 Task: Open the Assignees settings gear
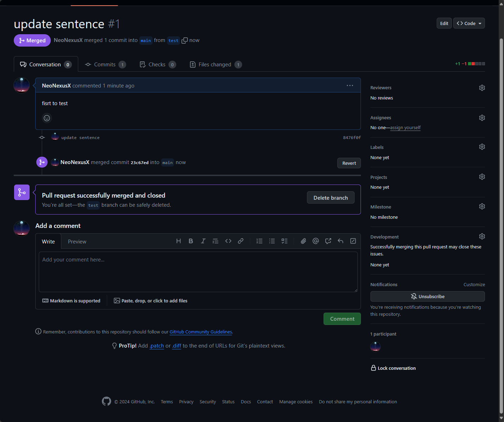482,118
